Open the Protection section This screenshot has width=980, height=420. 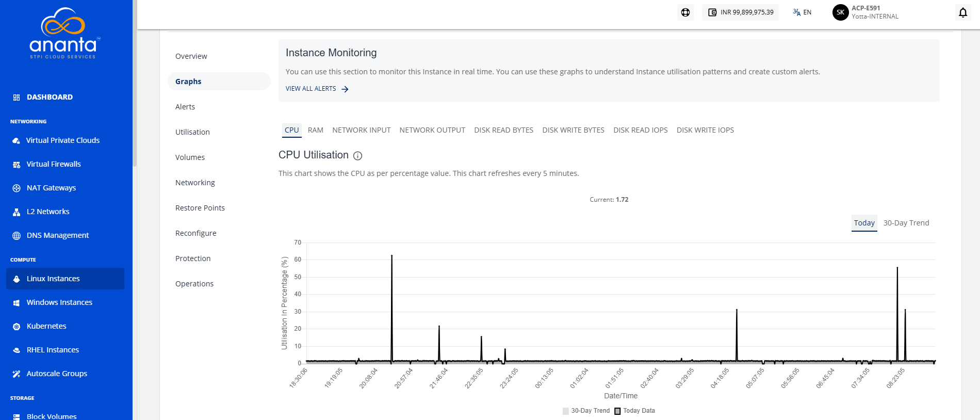(193, 259)
